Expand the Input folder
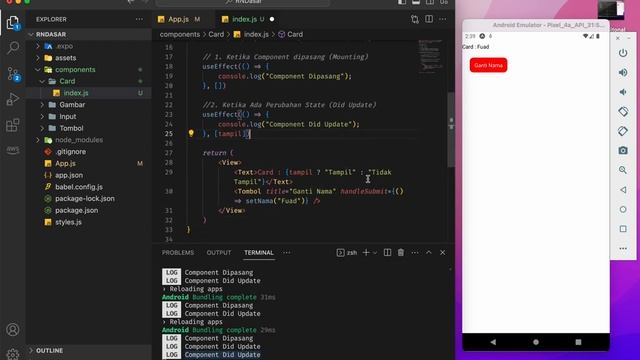Viewport: 640px width, 360px height. [x=42, y=117]
